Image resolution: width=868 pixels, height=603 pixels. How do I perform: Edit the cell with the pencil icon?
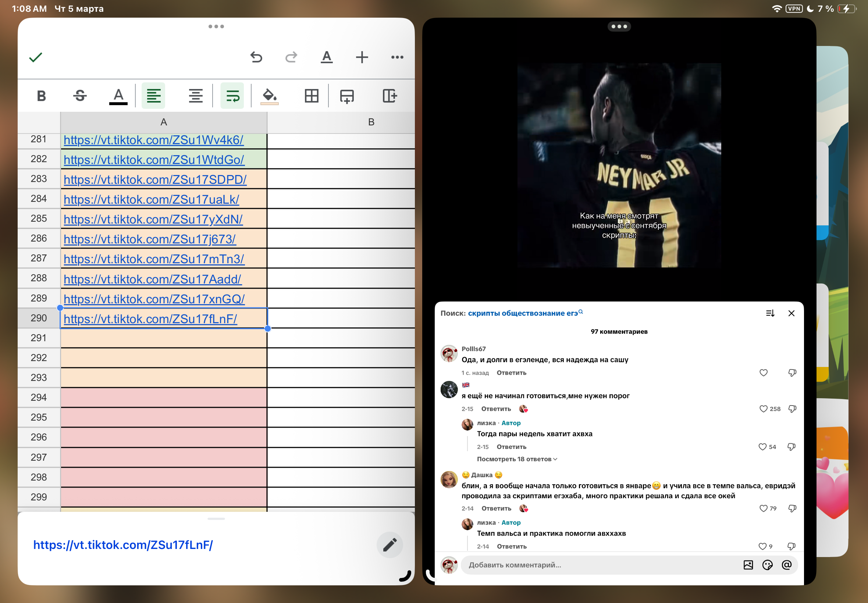click(389, 545)
